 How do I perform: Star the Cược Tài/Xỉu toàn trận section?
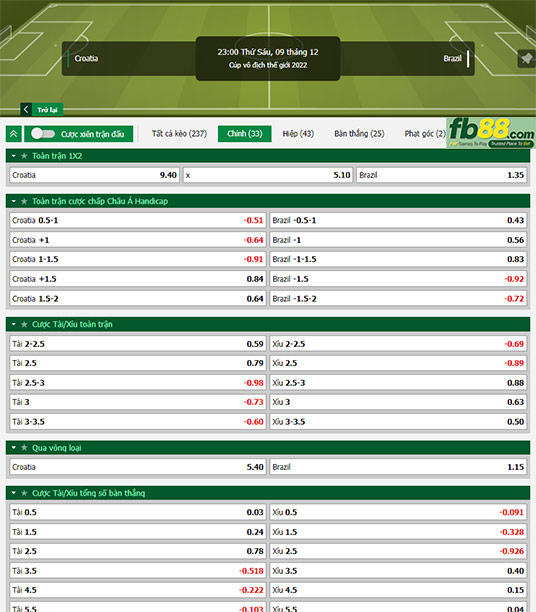tap(24, 324)
